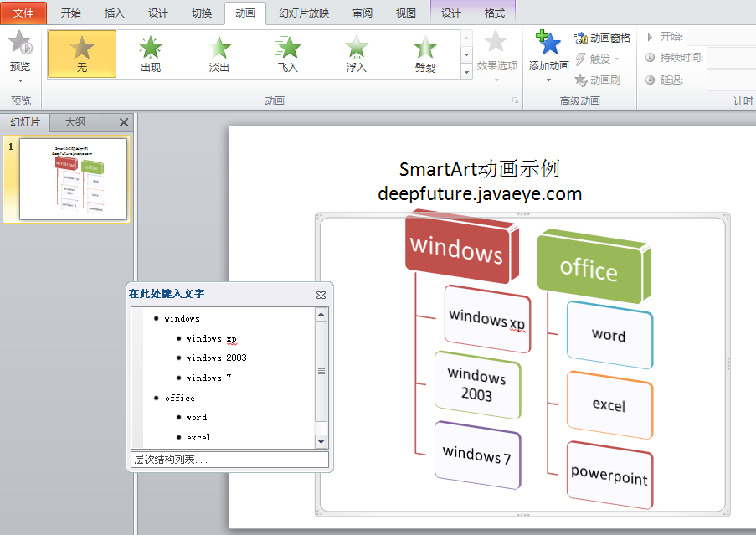
Task: Open SmartArt Tools Format (格式) tab
Action: pos(495,13)
